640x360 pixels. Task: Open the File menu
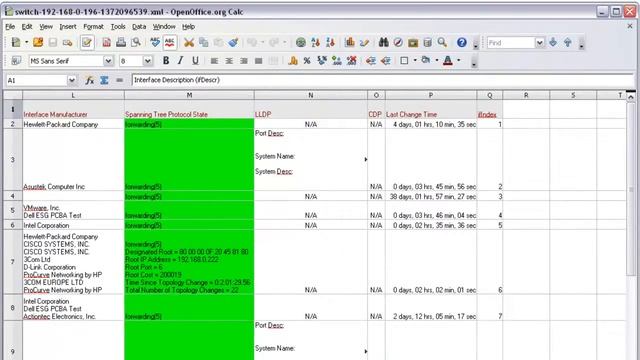10,27
